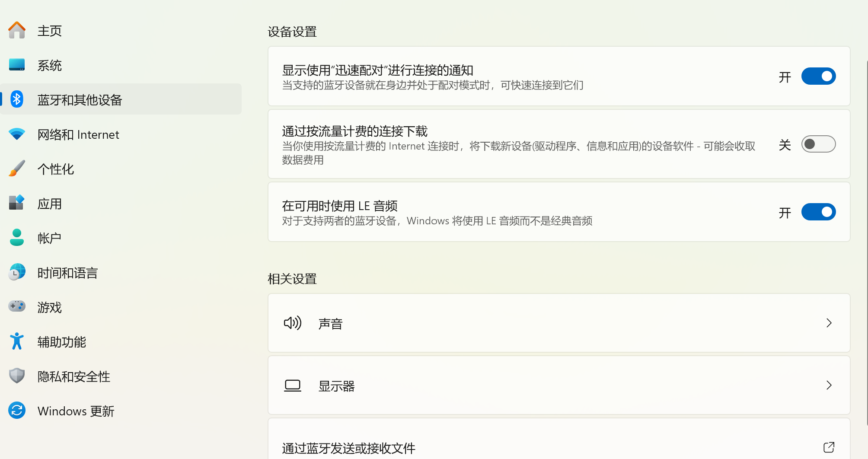Click the Accessibility figure icon
Viewport: 868px width, 459px height.
[17, 341]
